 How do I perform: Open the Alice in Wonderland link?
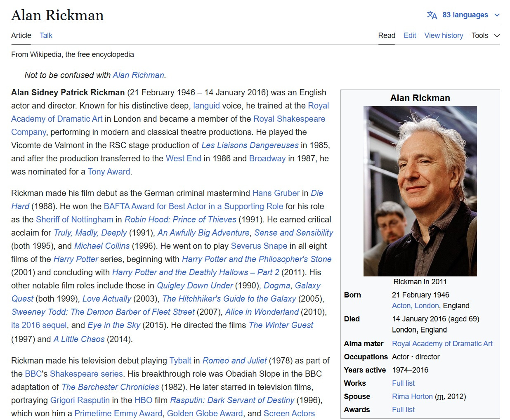pyautogui.click(x=262, y=312)
